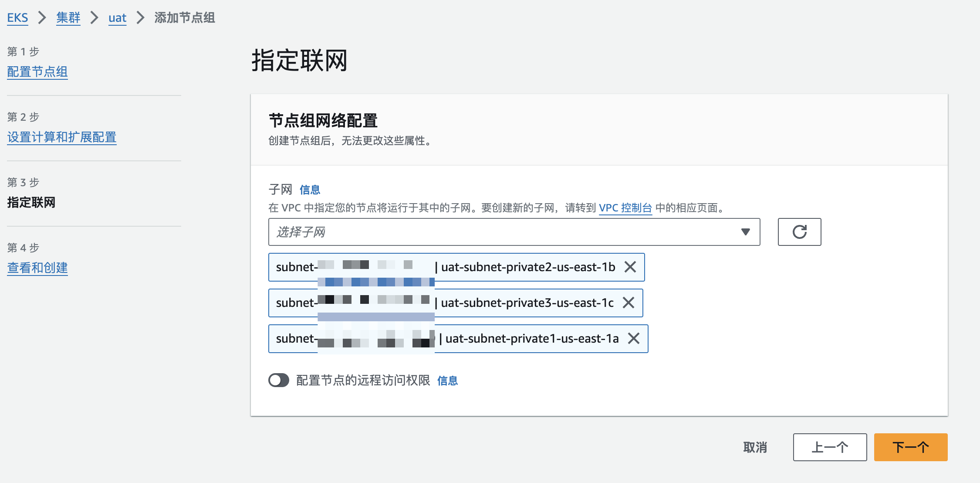Go to step 1 配置节点组
This screenshot has width=980, height=483.
point(37,71)
